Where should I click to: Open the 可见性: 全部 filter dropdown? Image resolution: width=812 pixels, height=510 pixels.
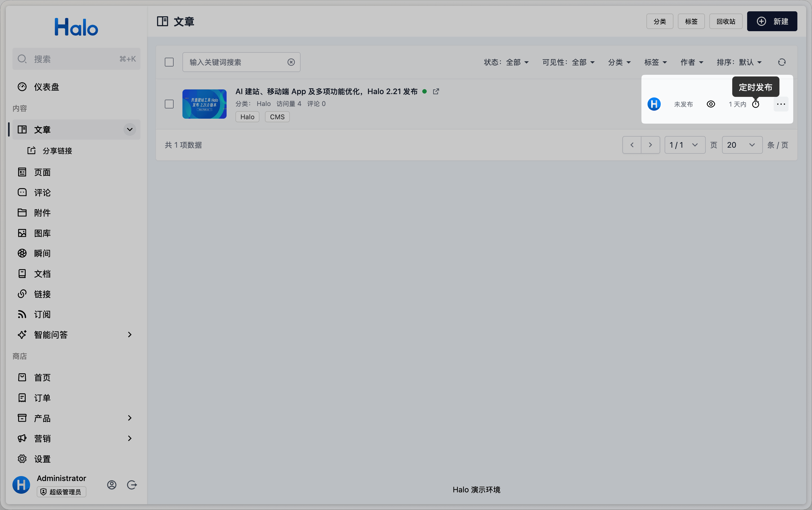(x=568, y=62)
